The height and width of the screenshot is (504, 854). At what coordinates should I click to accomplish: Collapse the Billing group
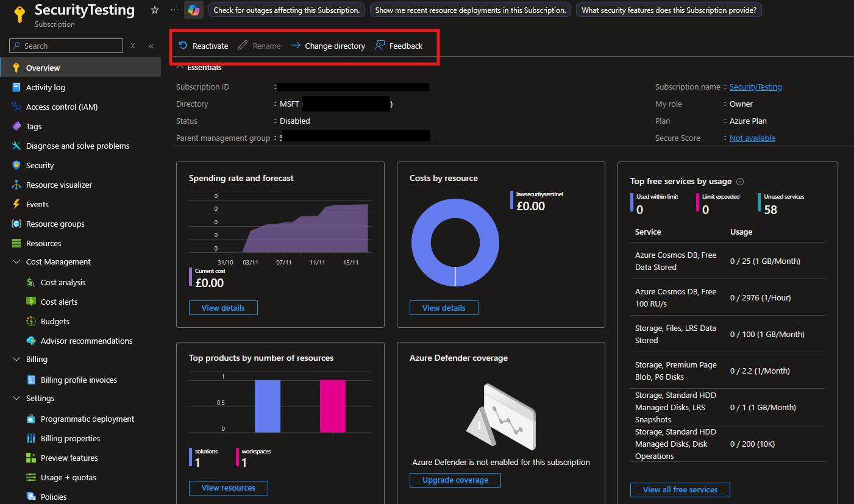click(16, 360)
